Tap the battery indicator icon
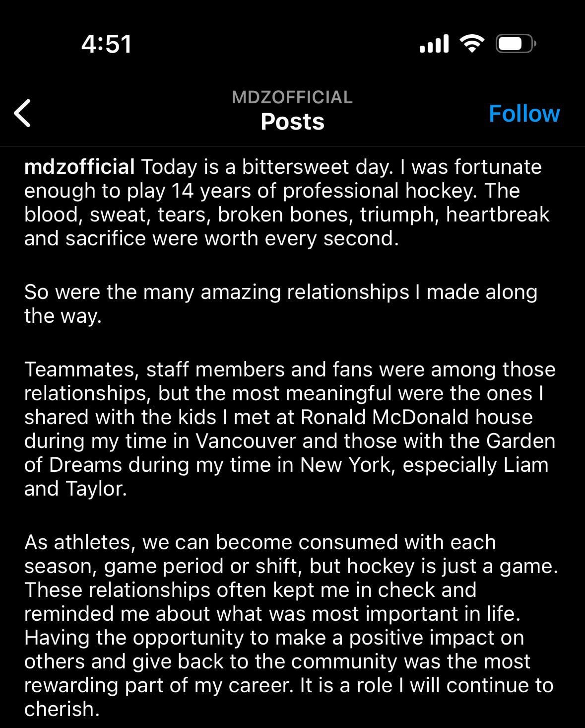This screenshot has height=728, width=585. click(515, 44)
